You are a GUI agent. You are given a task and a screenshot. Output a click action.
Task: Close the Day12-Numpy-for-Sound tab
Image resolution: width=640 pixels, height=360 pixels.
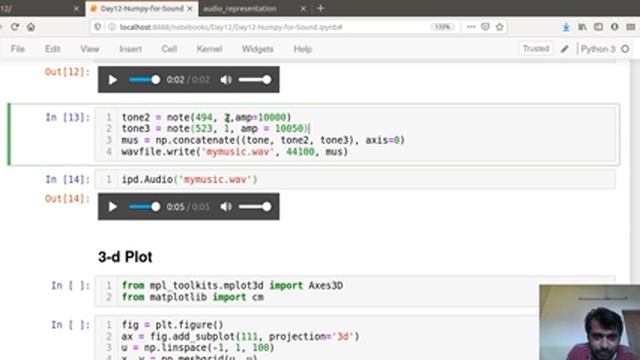(x=190, y=9)
